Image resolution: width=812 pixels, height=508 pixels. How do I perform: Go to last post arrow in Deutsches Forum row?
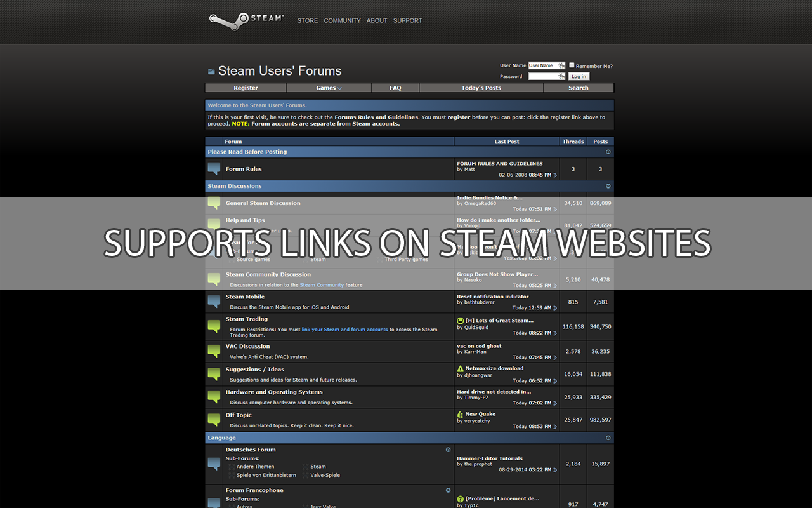point(555,471)
